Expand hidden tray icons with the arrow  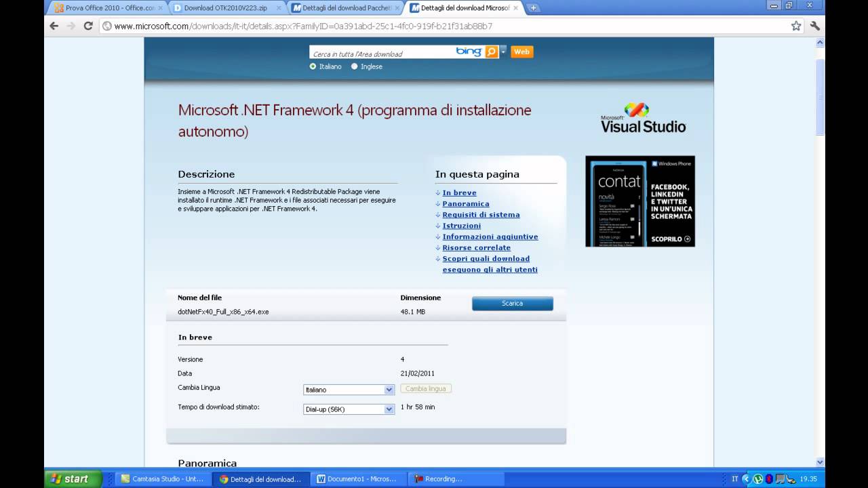[x=747, y=479]
